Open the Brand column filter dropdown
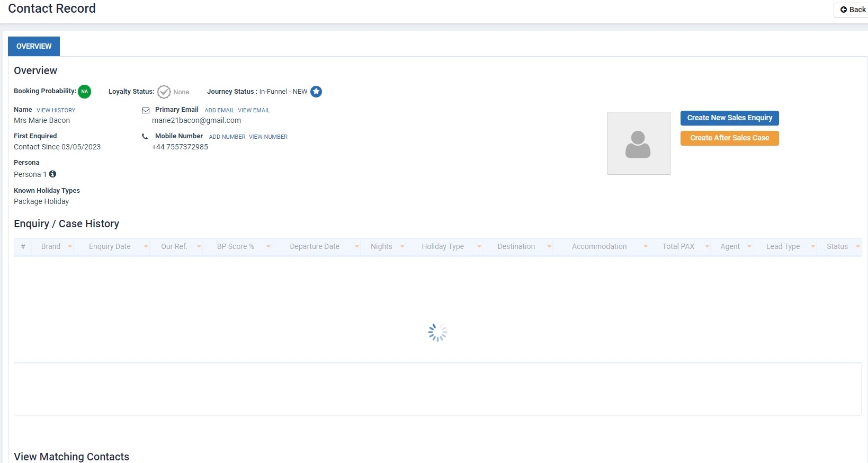Screen dimensions: 868x463 point(70,246)
